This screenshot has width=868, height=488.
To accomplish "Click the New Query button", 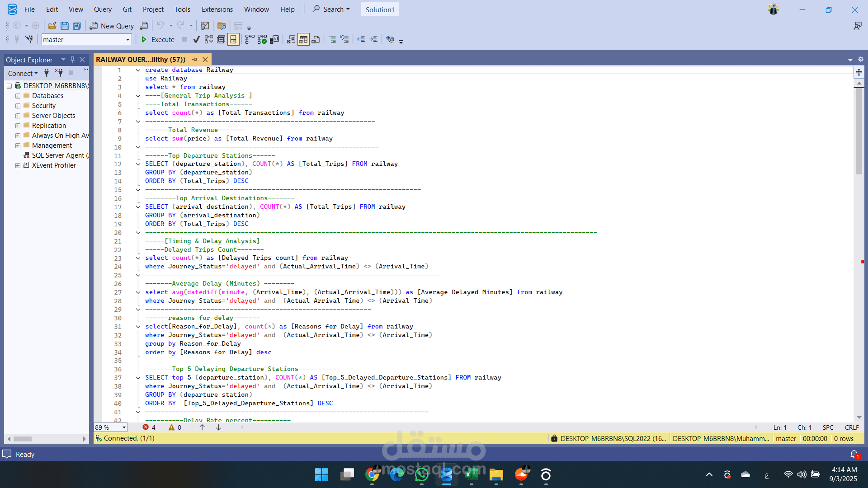I will tap(112, 26).
